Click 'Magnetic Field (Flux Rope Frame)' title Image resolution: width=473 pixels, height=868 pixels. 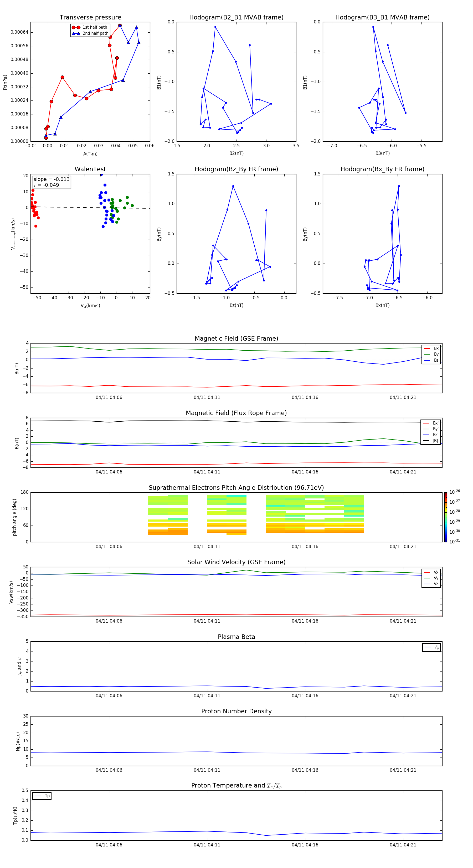click(x=236, y=413)
